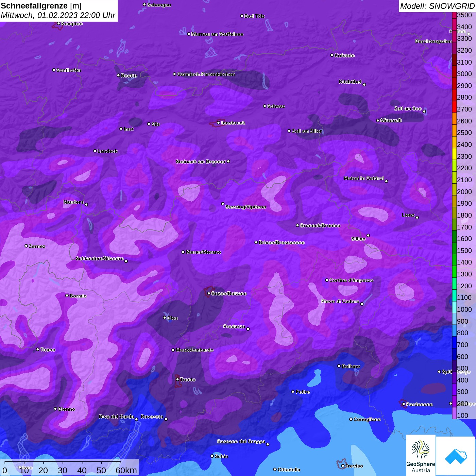476x476 pixels.
Task: Click the Schneefallgrenze [m] title
Action: (x=41, y=6)
